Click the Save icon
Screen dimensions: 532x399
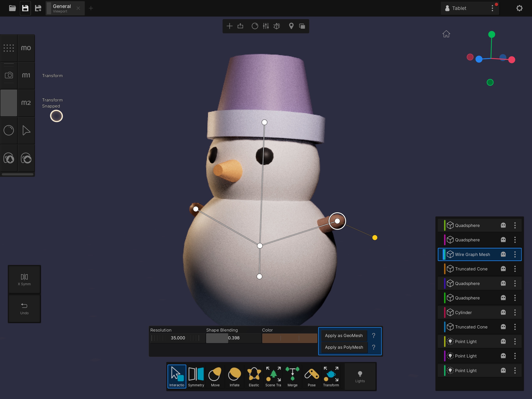click(x=25, y=8)
